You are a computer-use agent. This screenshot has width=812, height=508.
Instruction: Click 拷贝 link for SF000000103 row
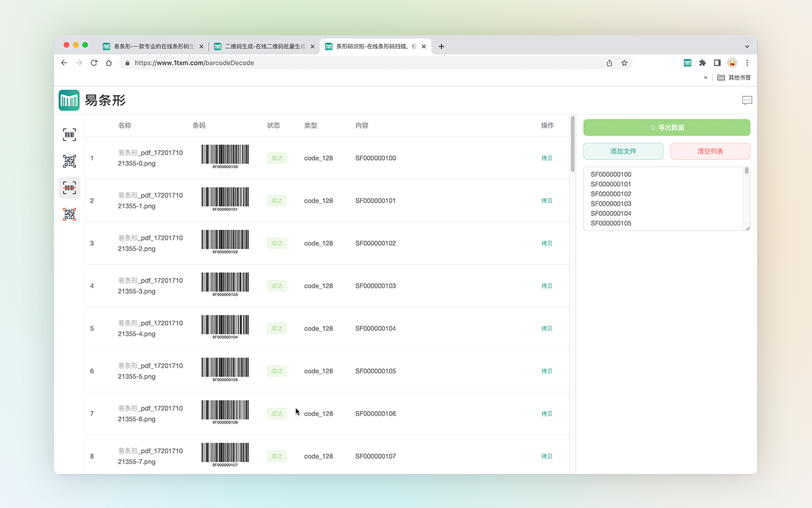tap(547, 286)
